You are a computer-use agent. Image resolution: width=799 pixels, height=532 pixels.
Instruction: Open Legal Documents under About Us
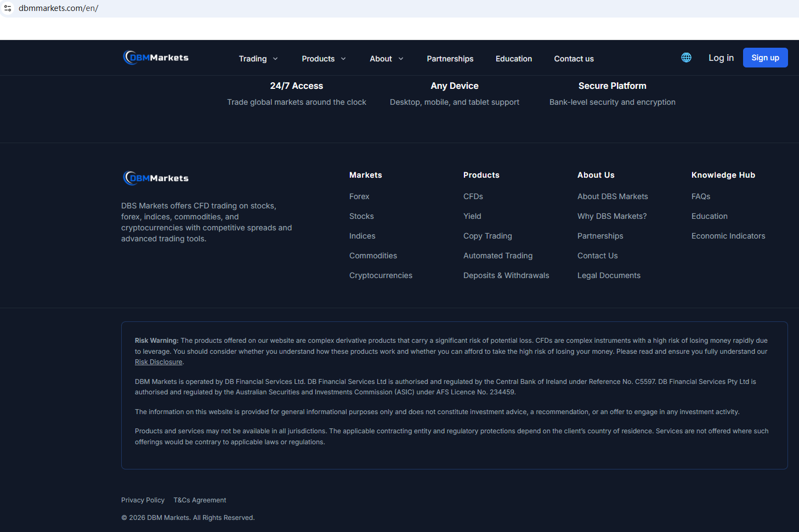point(609,275)
